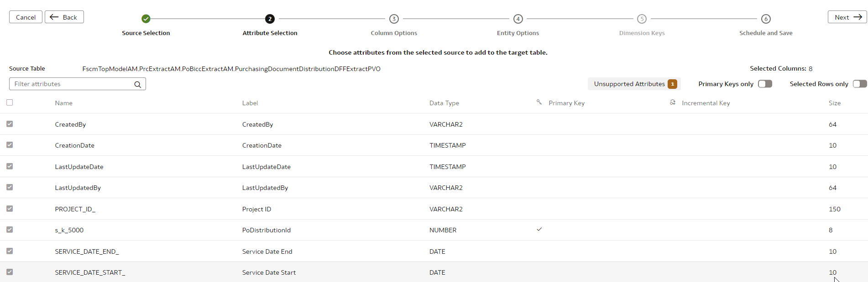
Task: Jump to step 4 Entity Options circle
Action: click(518, 19)
